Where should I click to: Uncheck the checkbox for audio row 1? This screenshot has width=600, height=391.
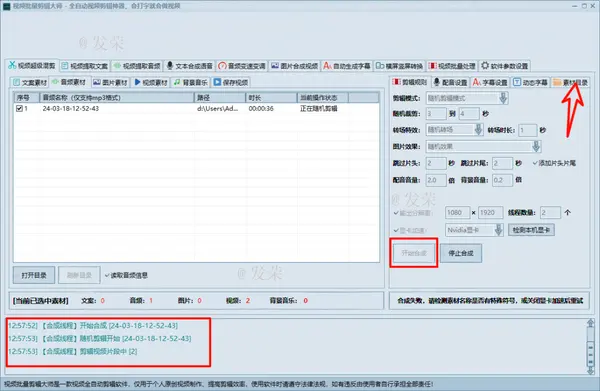19,109
